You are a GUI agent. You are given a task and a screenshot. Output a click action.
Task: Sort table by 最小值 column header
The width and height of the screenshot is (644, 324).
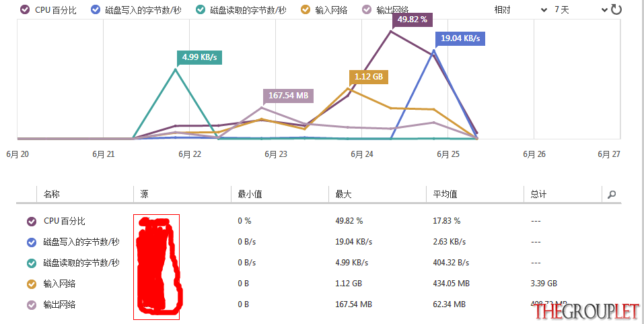pos(250,194)
